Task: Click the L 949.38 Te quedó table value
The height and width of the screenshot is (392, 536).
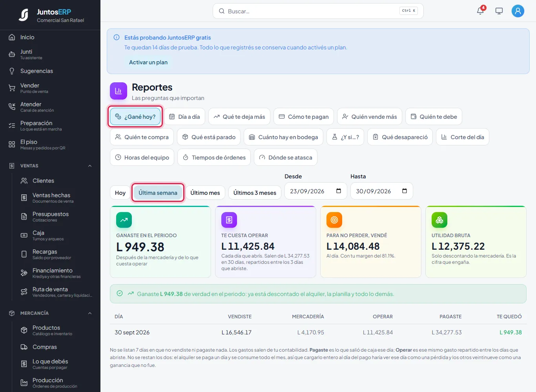Action: pyautogui.click(x=510, y=332)
